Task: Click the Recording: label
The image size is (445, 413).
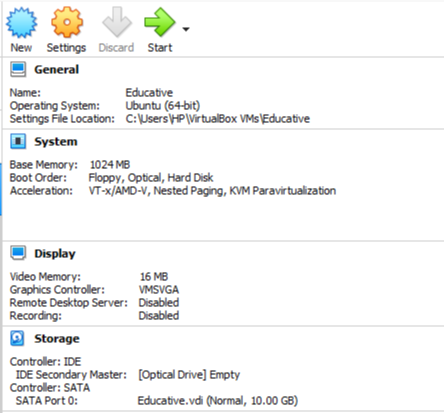Action: pyautogui.click(x=35, y=315)
